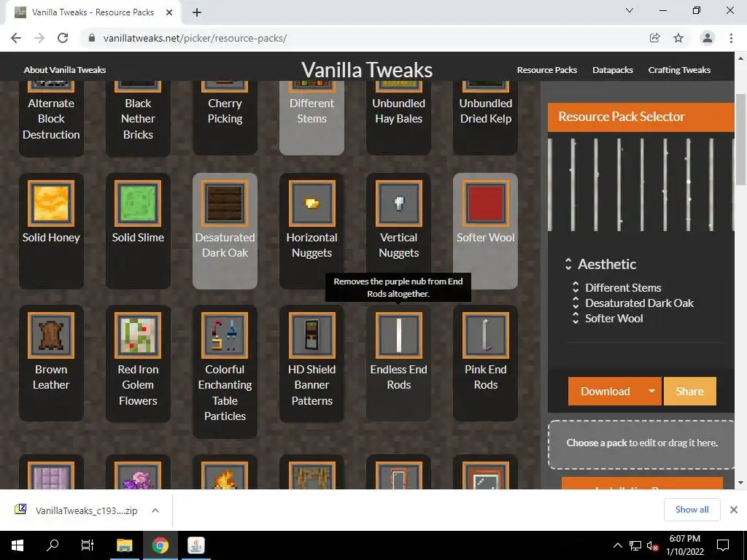This screenshot has width=747, height=560.
Task: Go back with browser back arrow
Action: click(16, 38)
